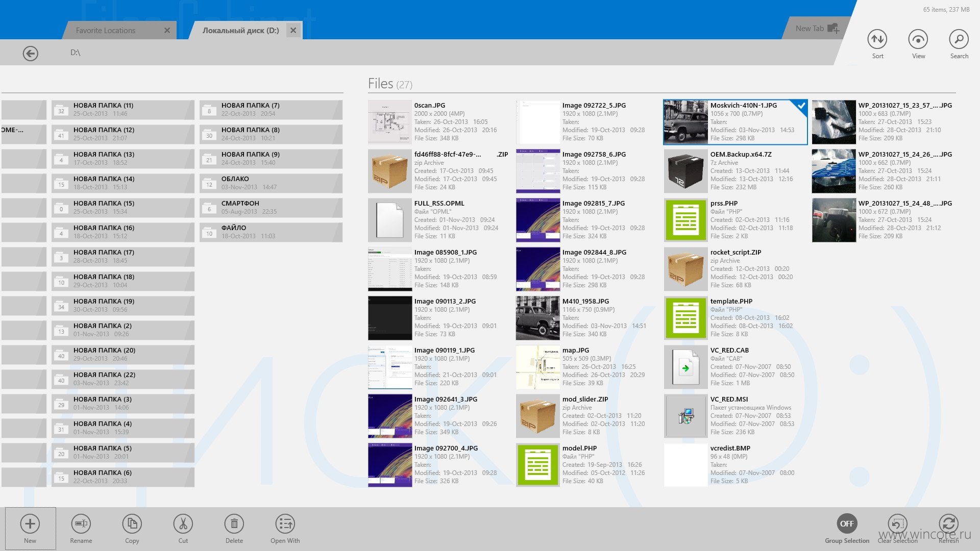980x551 pixels.
Task: Click the back arrow navigation icon
Action: [31, 53]
